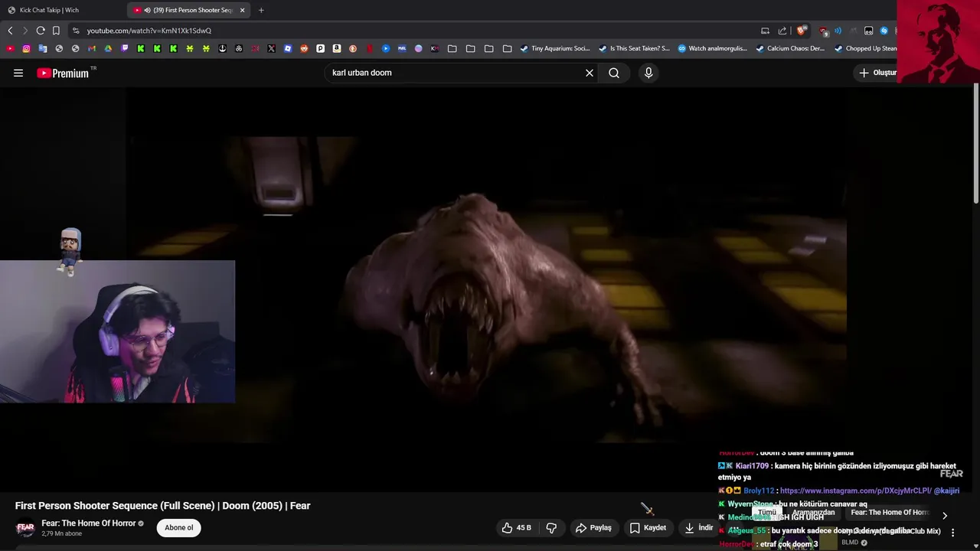
Task: Subscribe with the Abone ol button
Action: 179,527
